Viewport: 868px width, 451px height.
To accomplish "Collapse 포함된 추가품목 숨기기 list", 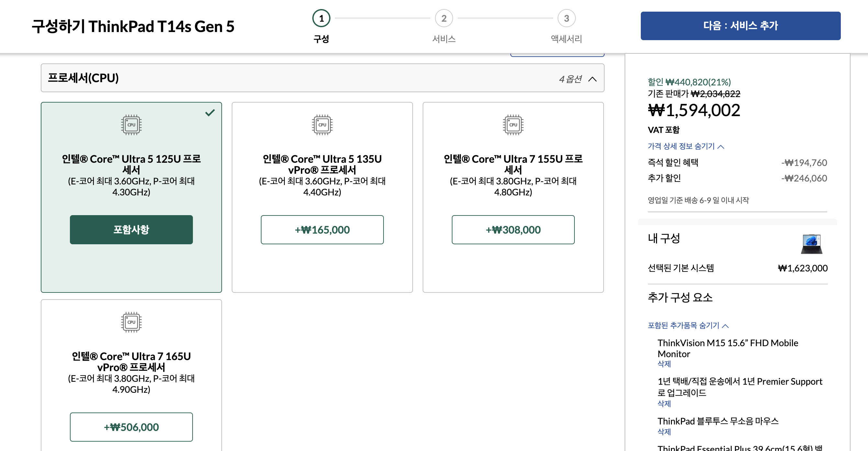I will click(688, 325).
